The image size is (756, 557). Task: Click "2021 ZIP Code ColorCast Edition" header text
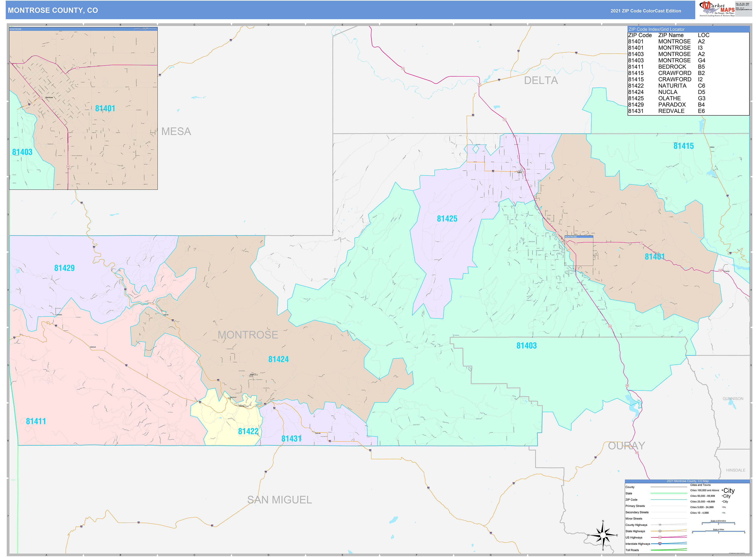click(646, 11)
